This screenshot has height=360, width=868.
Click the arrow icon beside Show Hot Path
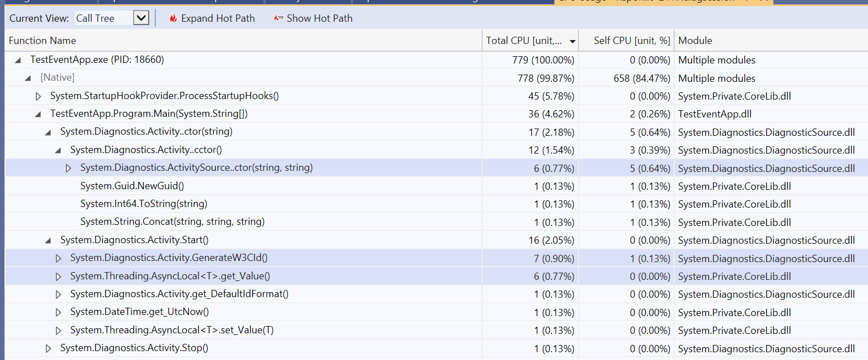coord(278,18)
